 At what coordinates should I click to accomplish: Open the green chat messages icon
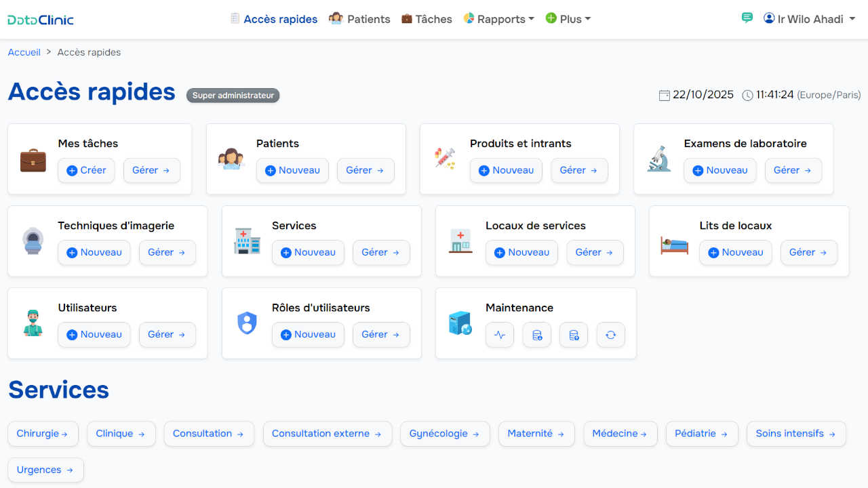pos(747,18)
